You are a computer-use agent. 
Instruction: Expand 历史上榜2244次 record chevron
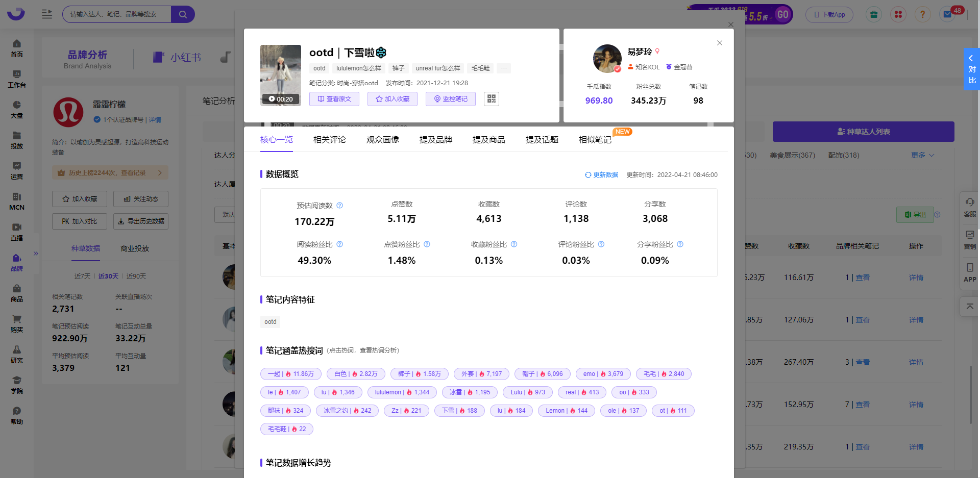click(160, 173)
